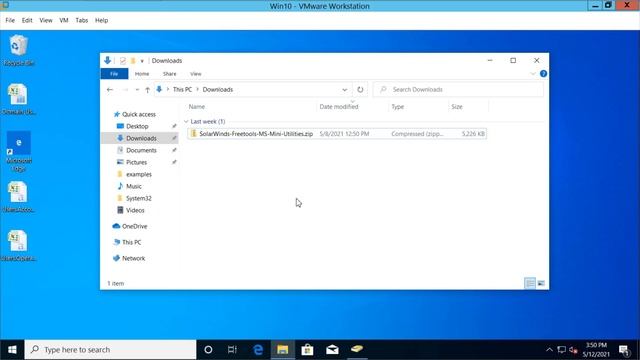
Task: Open the Recycle Bin desktop icon
Action: point(18,50)
